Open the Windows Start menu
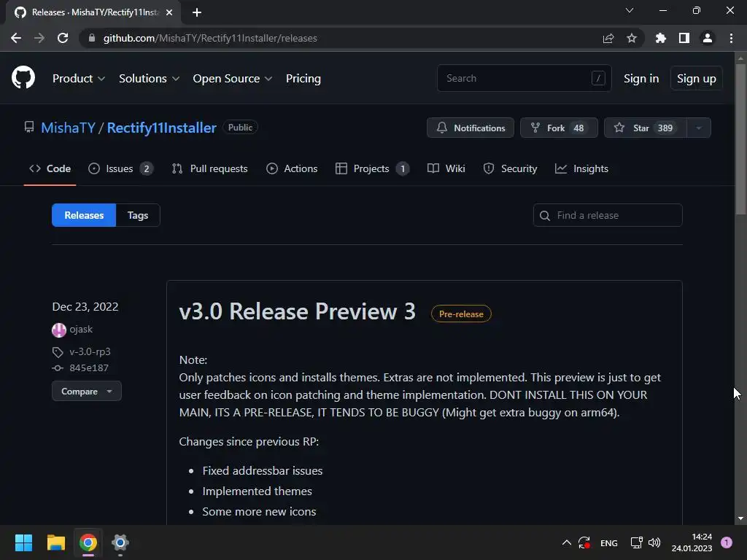Screen dimensions: 747x560 pyautogui.click(x=23, y=542)
